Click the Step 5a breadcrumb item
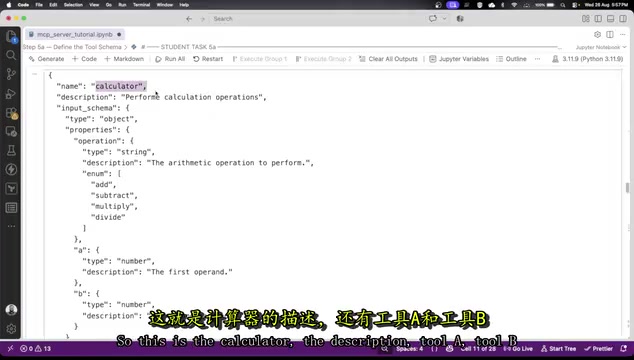The height and width of the screenshot is (360, 634). tap(72, 47)
